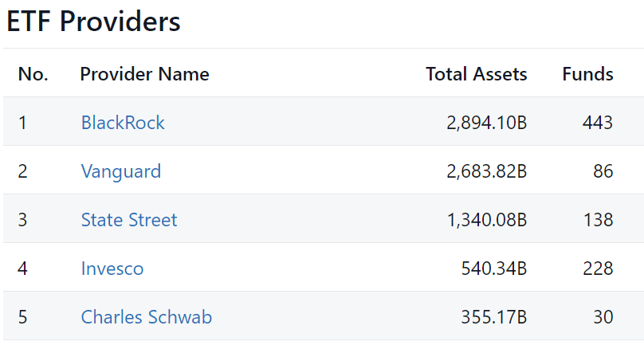
Task: Click State Street's 1,340.08B assets value
Action: 487,220
